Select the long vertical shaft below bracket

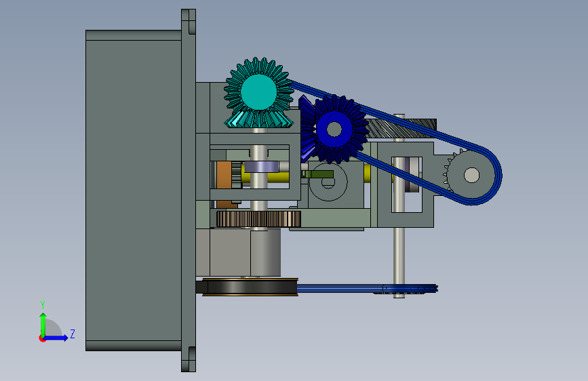[399, 262]
